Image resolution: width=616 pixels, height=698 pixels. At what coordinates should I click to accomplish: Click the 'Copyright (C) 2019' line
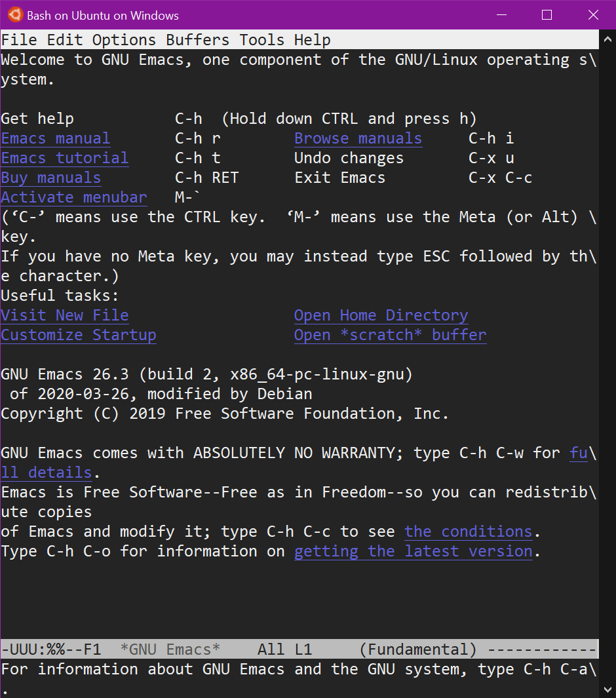click(x=225, y=414)
